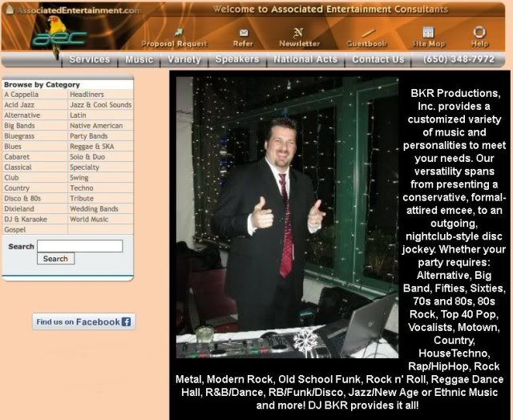Open the Jazz & Cool Sounds category
This screenshot has height=420, width=513.
(x=101, y=105)
